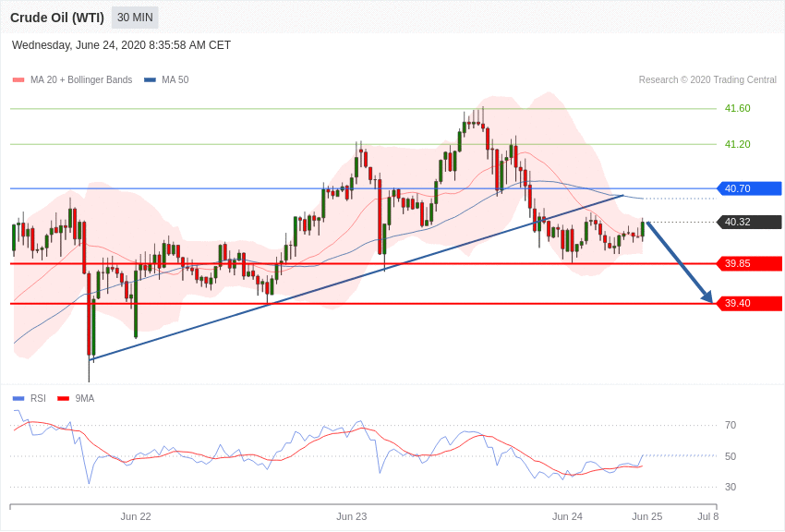Click the black 40.32 current price tag
This screenshot has height=532, width=785.
[x=749, y=223]
